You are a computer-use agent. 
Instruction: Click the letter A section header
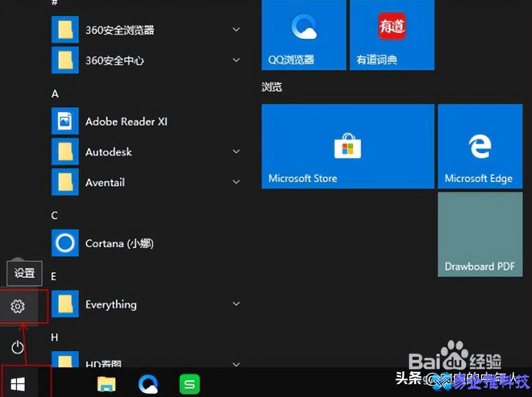55,94
